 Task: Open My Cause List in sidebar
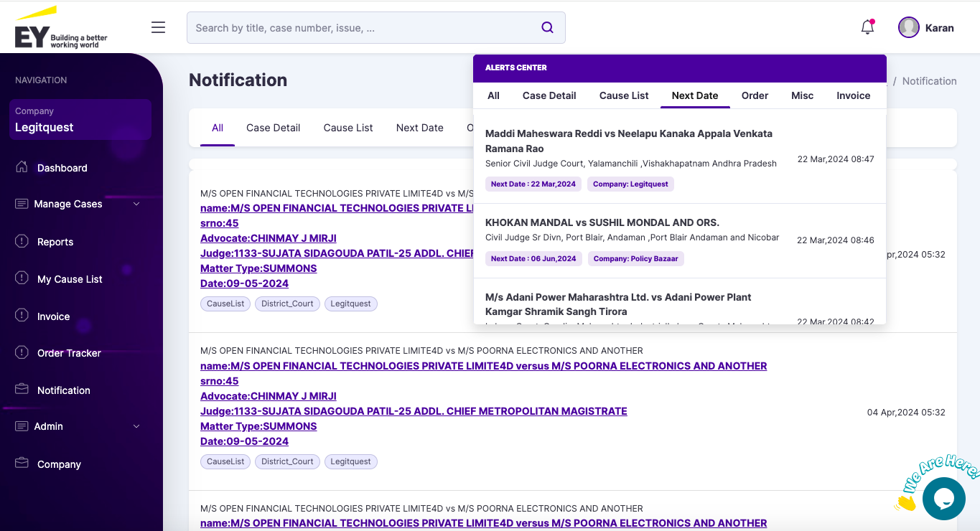click(x=70, y=279)
